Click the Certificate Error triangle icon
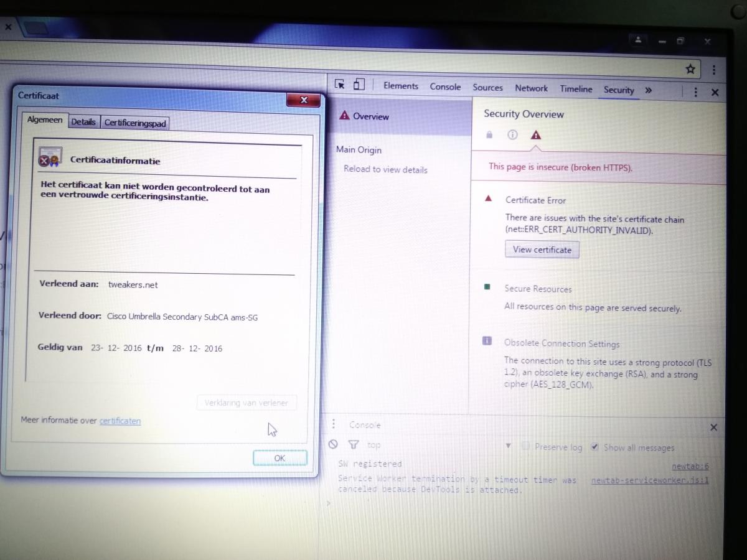This screenshot has height=560, width=747. coord(489,198)
